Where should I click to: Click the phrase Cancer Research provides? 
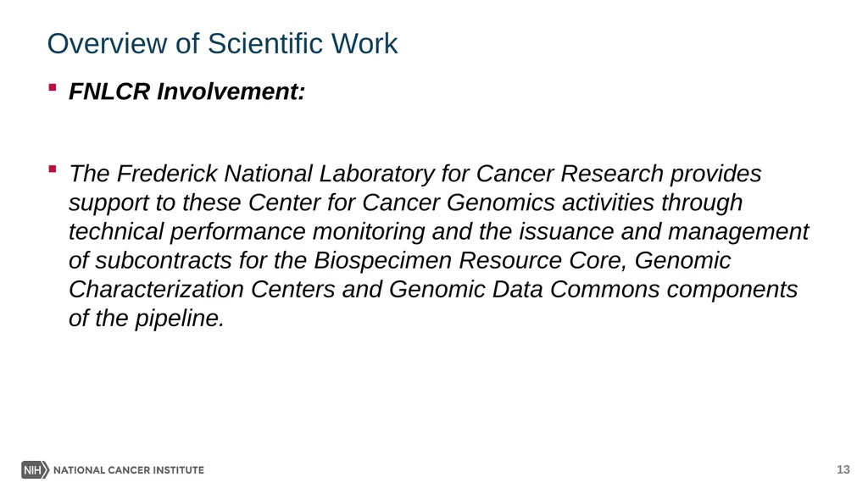pos(618,174)
